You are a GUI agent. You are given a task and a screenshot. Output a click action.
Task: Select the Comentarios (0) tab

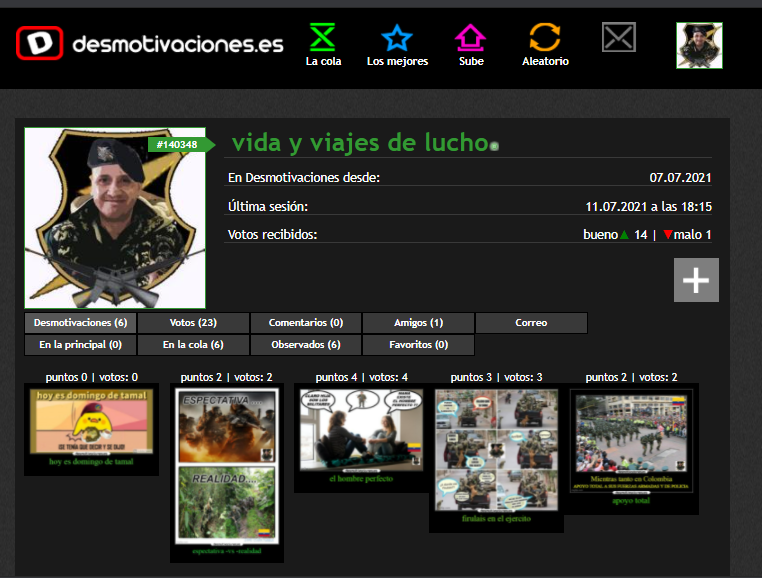coord(306,323)
